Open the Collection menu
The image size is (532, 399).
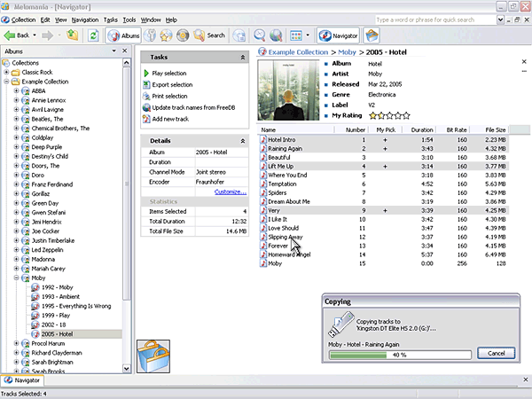tap(23, 20)
